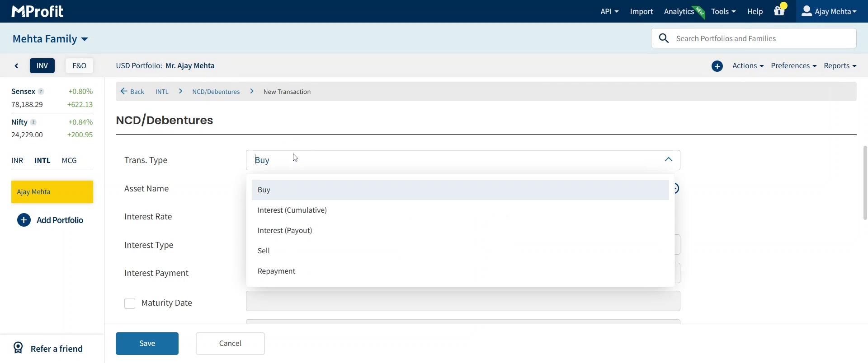
Task: Click the Trans. Type input showing Buy
Action: pos(463,160)
